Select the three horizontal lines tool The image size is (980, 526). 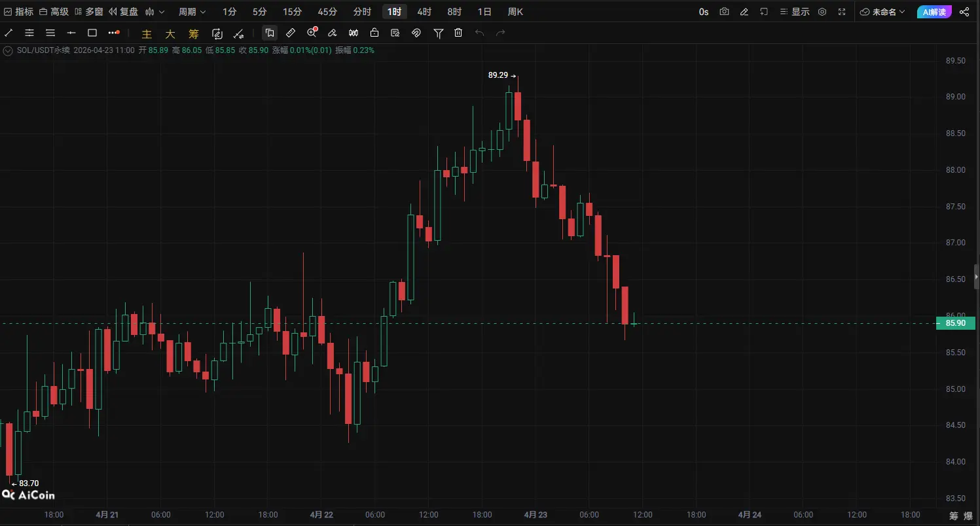[50, 33]
